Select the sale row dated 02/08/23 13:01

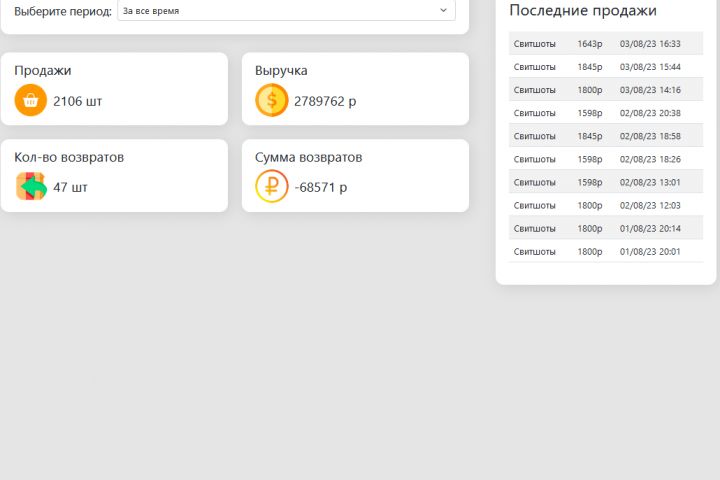[606, 182]
